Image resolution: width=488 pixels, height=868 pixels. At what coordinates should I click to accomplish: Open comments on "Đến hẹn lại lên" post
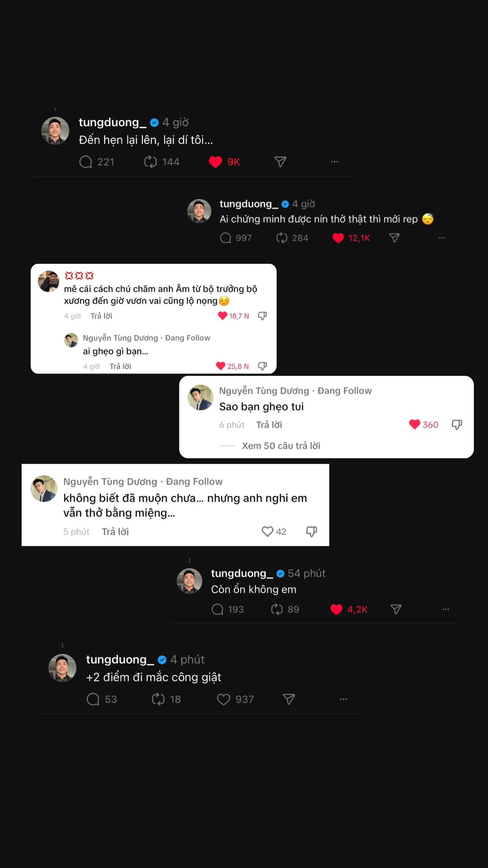(86, 162)
